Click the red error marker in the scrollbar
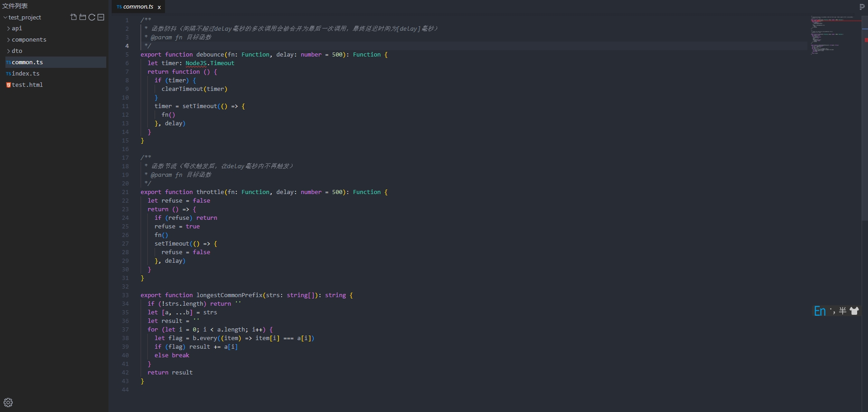Screen dimensions: 868x412 pyautogui.click(x=866, y=40)
